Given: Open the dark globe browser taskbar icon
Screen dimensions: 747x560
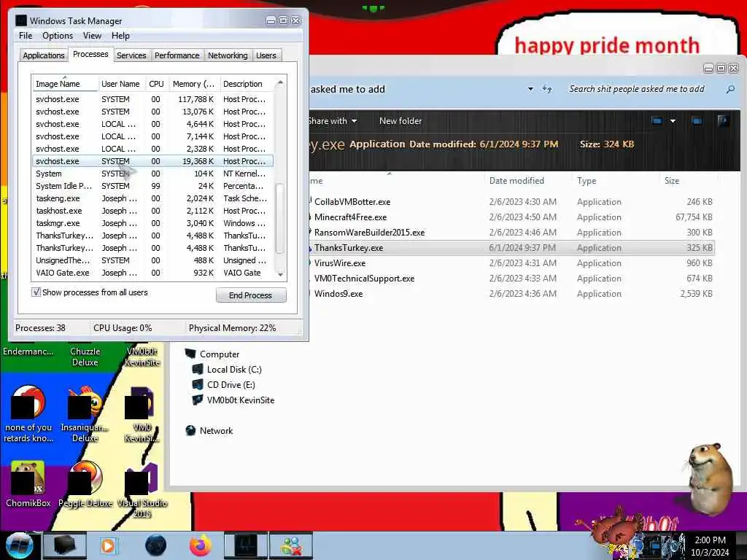Looking at the screenshot, I should (155, 545).
